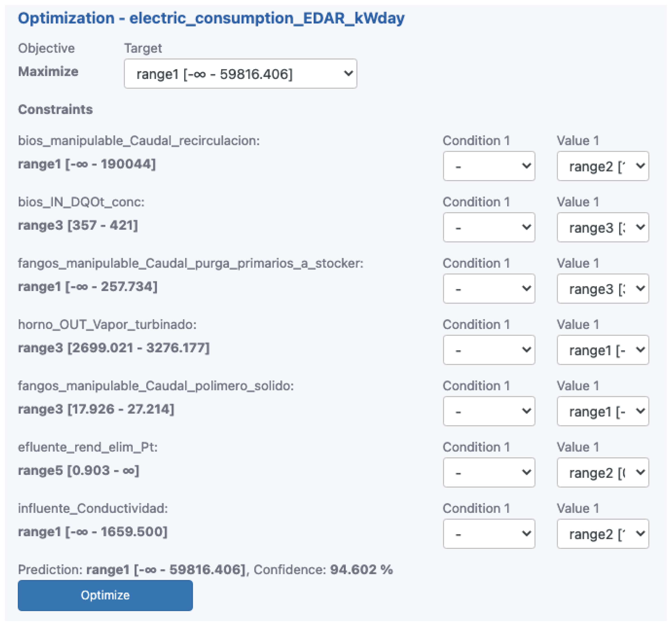Open Condition 1 dropdown for bios_manipulable_Caudal_recirculacion
This screenshot has width=672, height=627.
488,166
